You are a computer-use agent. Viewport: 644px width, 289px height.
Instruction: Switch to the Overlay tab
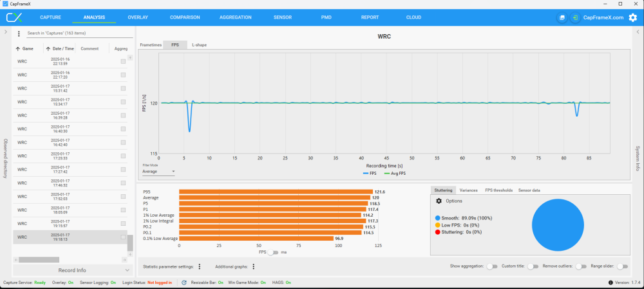coord(137,17)
